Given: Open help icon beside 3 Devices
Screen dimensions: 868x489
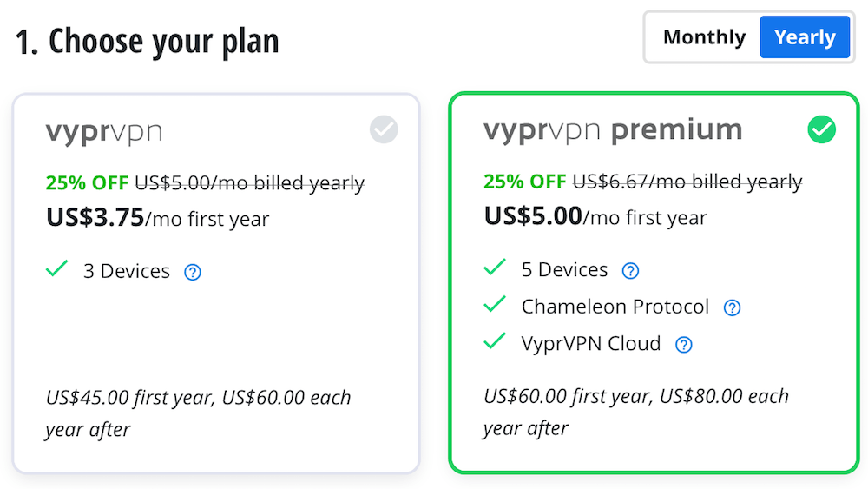Looking at the screenshot, I should [x=193, y=272].
